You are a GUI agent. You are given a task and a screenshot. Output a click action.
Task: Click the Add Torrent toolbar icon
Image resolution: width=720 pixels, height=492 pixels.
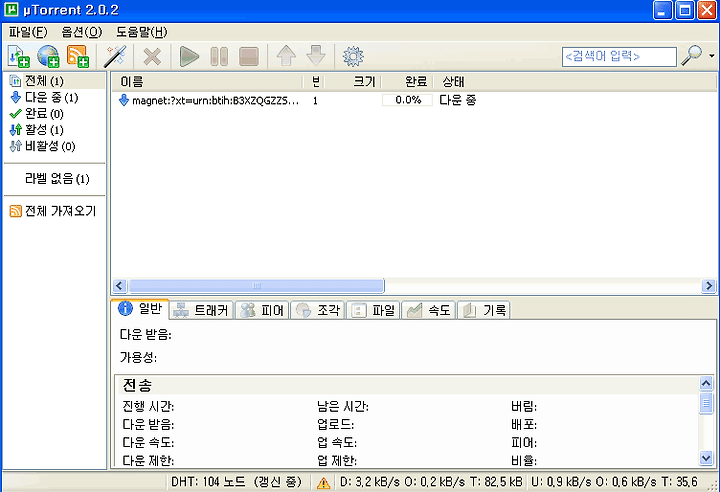[19, 57]
